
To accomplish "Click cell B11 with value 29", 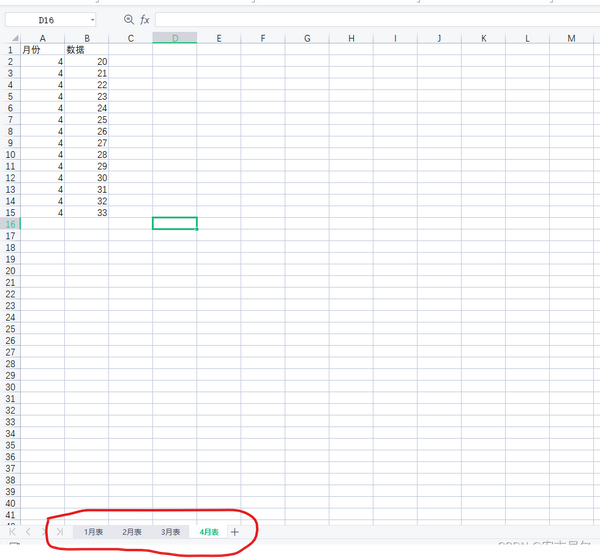I will coord(87,166).
